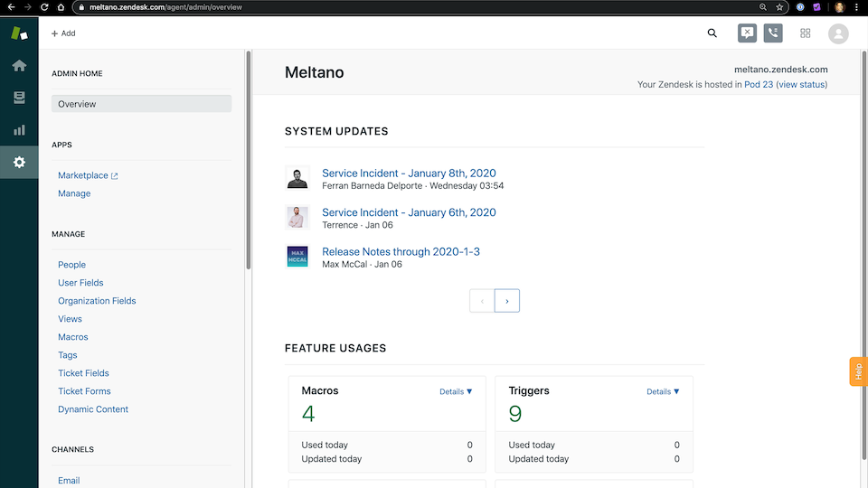This screenshot has width=868, height=488.
Task: Open the Talk phone icon in header
Action: (773, 33)
